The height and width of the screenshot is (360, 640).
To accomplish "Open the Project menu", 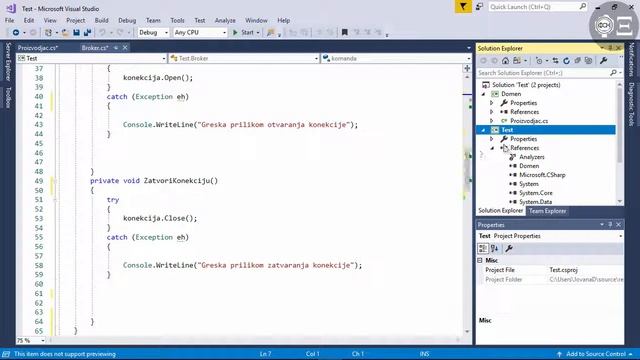I will [x=76, y=20].
